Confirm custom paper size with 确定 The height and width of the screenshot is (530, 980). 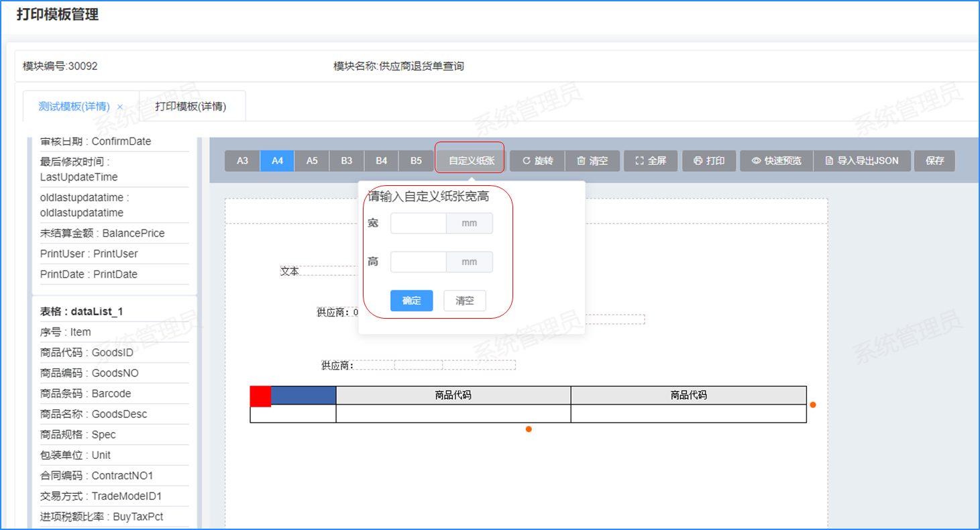pyautogui.click(x=412, y=301)
